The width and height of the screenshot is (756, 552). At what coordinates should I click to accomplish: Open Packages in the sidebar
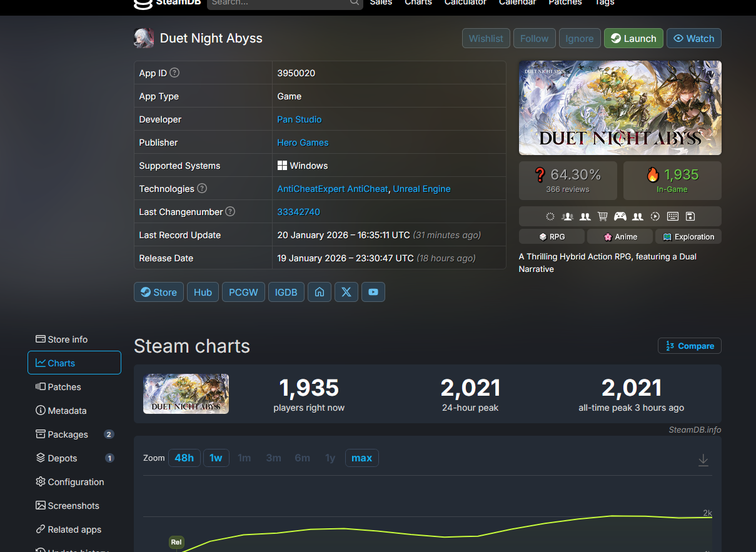(74, 434)
